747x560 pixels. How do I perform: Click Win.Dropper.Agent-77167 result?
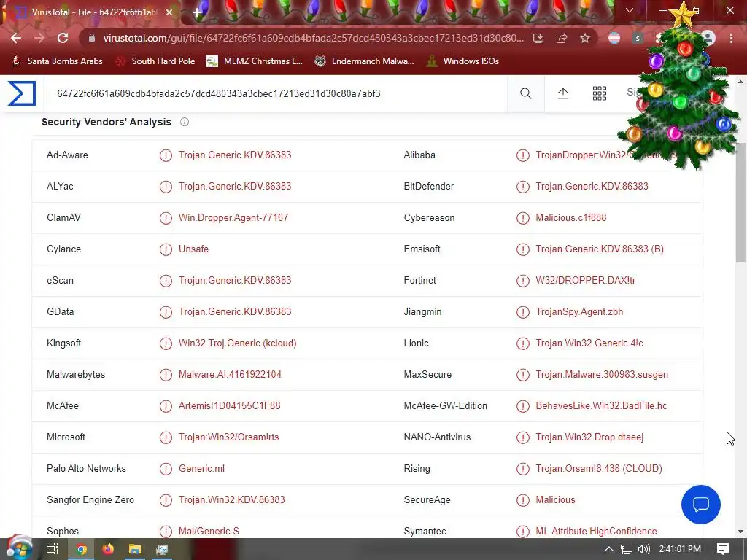coord(233,217)
